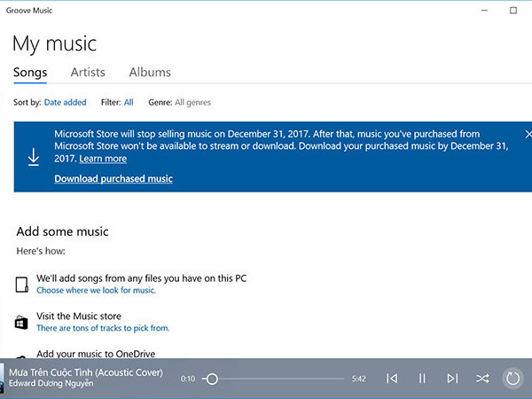Screen dimensions: 532x399
Task: Switch to the Artists tab
Action: (x=88, y=73)
